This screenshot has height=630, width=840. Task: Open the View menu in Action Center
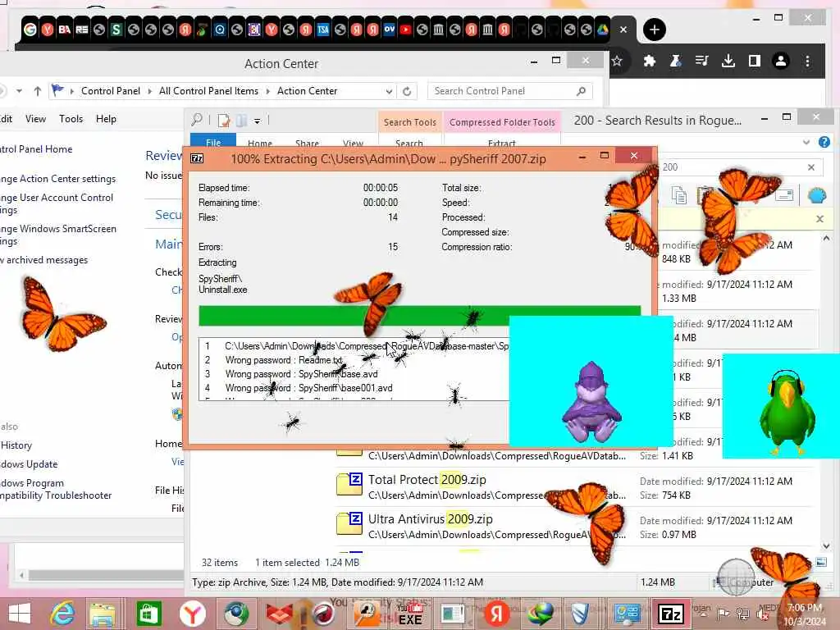[35, 119]
